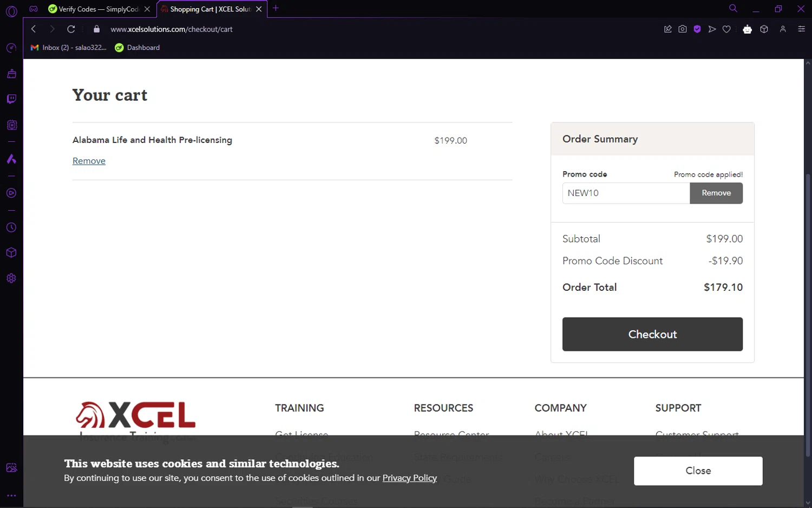Open the Inbox (2) Gmail bookmark
This screenshot has width=812, height=508.
[x=69, y=48]
